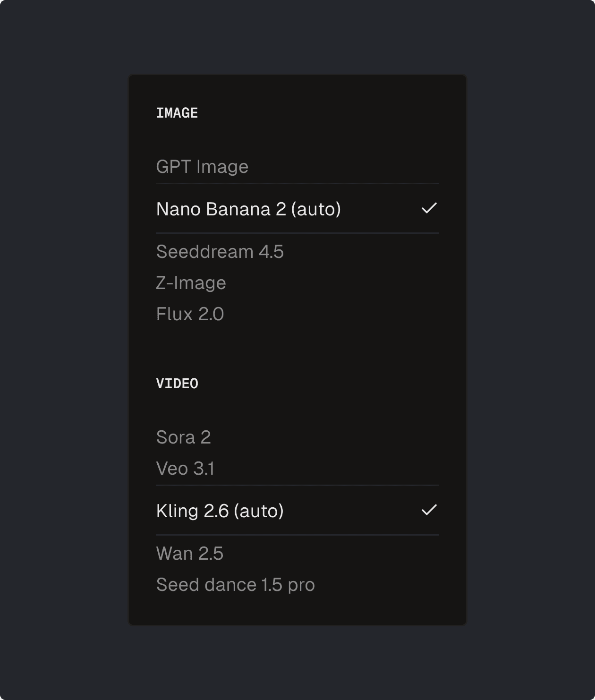Click the word "pro" in Seed dance entry

(x=301, y=585)
